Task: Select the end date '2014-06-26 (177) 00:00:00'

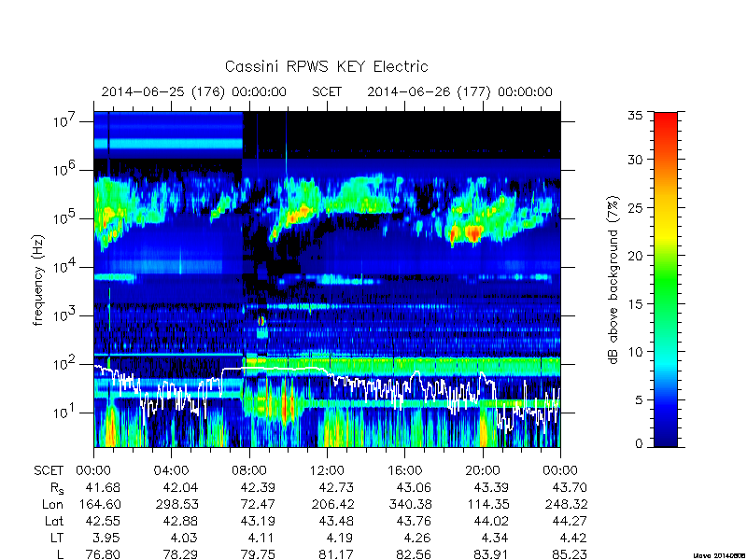Action: [x=459, y=91]
